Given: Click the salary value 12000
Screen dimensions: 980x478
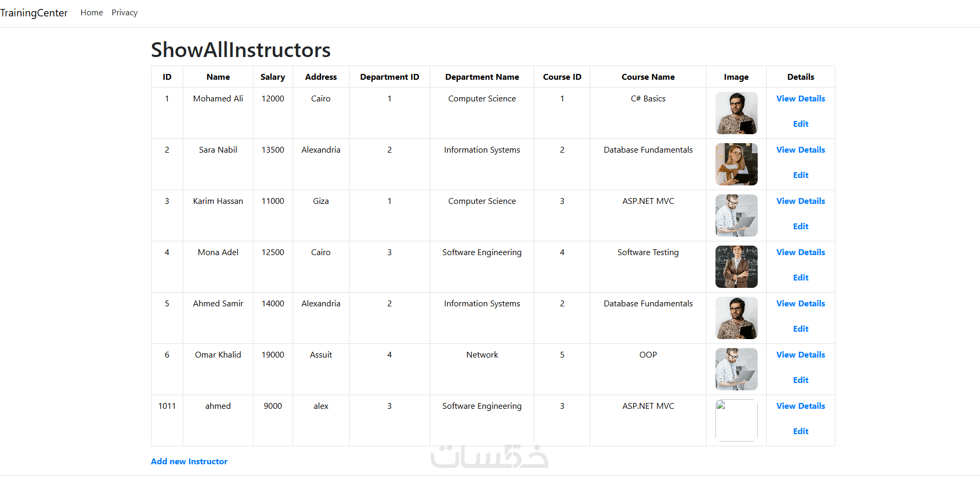Looking at the screenshot, I should (x=272, y=99).
